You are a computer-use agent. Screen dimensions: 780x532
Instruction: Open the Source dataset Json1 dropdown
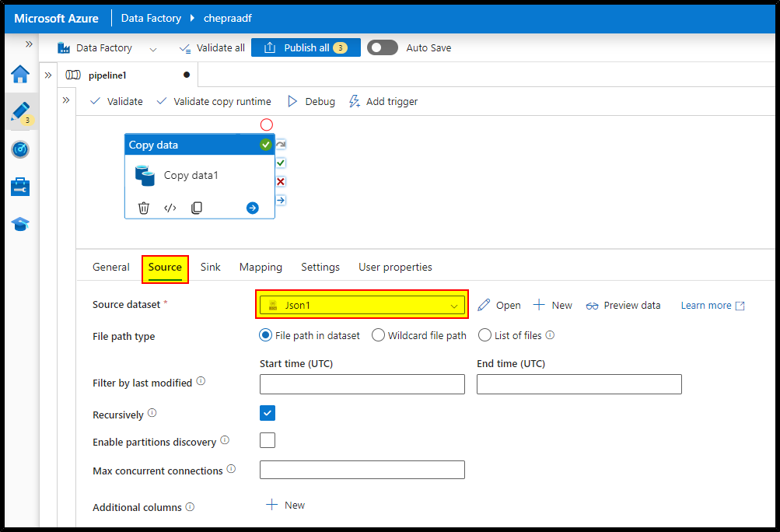click(362, 305)
